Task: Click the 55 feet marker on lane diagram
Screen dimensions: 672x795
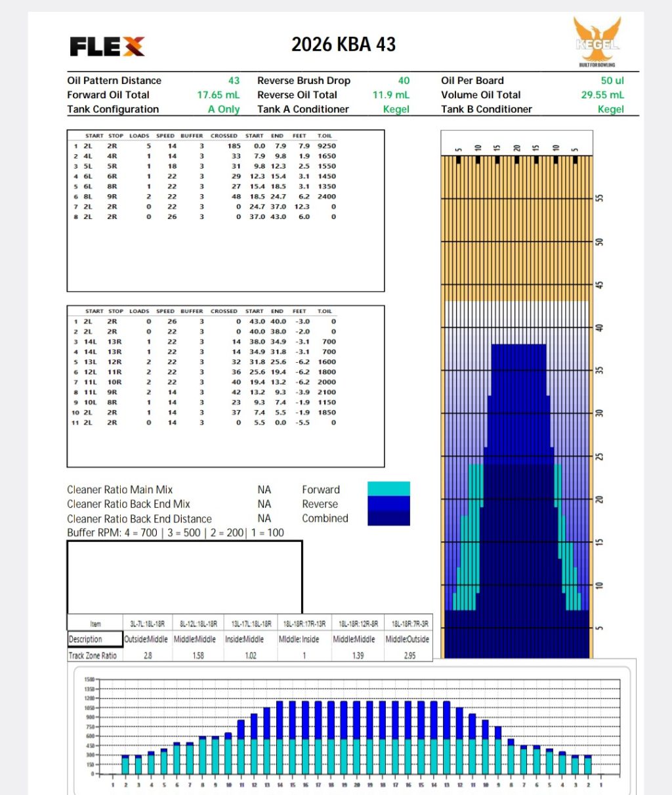Action: tap(599, 198)
